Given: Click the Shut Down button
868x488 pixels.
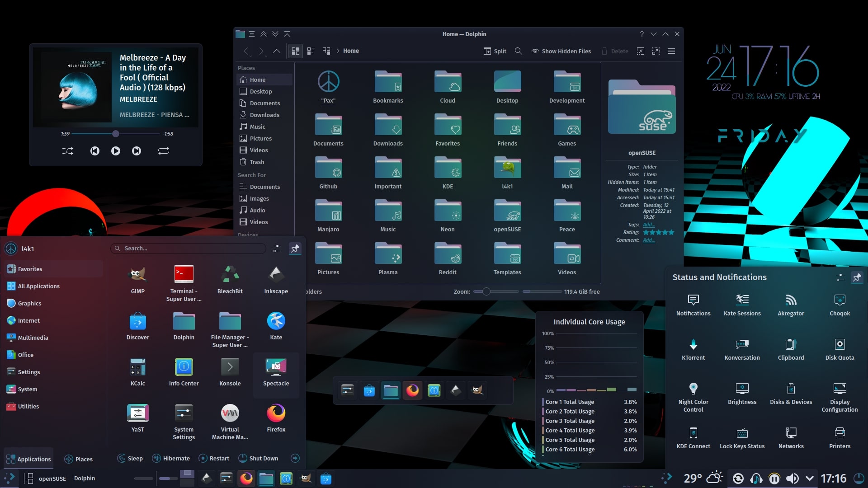Looking at the screenshot, I should click(x=258, y=458).
